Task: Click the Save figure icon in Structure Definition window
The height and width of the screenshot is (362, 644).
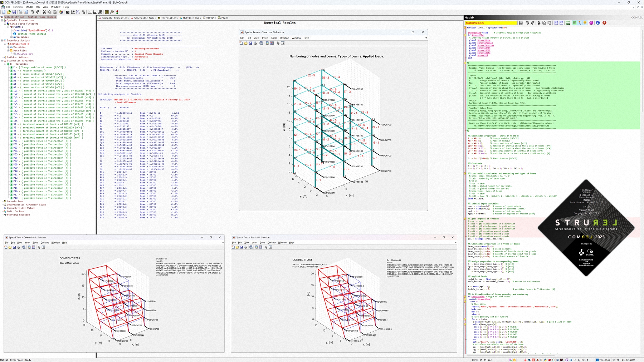Action: click(250, 43)
